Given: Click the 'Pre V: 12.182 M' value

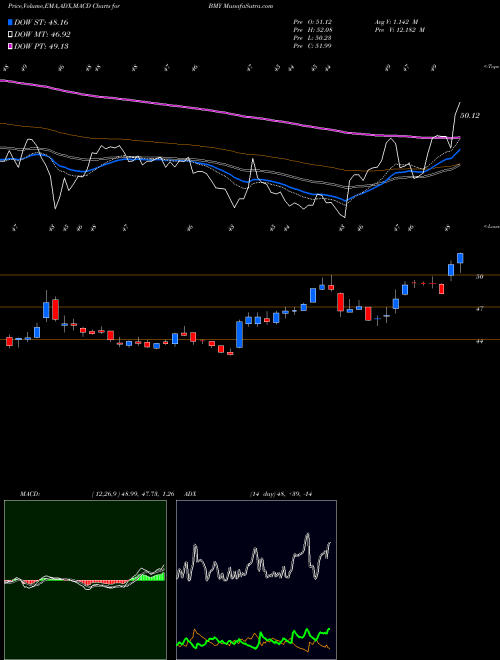Looking at the screenshot, I should coord(399,30).
